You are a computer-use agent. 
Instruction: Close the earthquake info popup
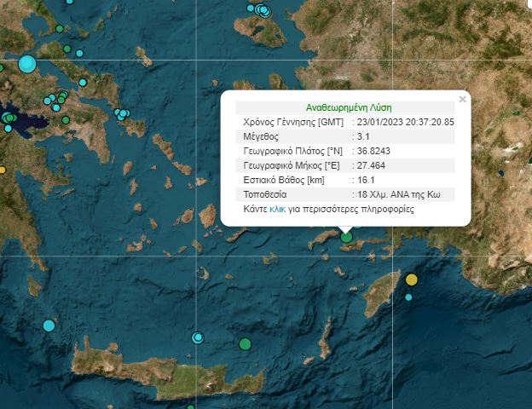463,100
